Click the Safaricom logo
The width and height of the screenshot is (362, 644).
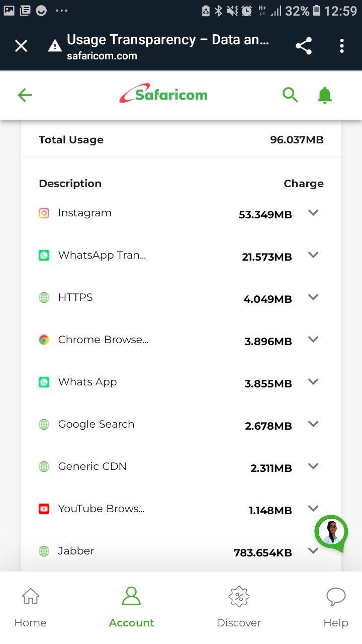(x=163, y=94)
